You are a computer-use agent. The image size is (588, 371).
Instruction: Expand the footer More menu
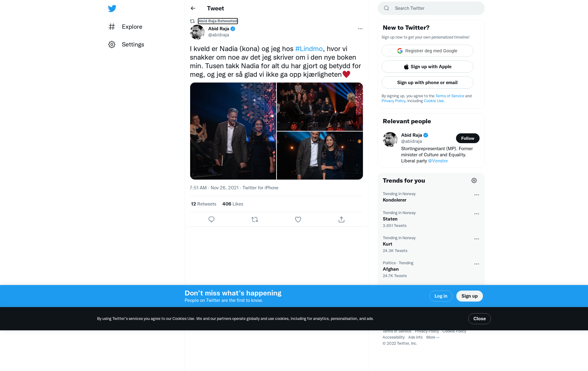[x=433, y=337]
